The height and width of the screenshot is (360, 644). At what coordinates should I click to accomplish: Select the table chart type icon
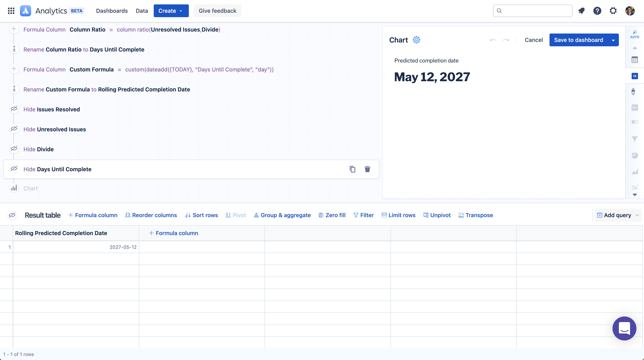point(634,60)
